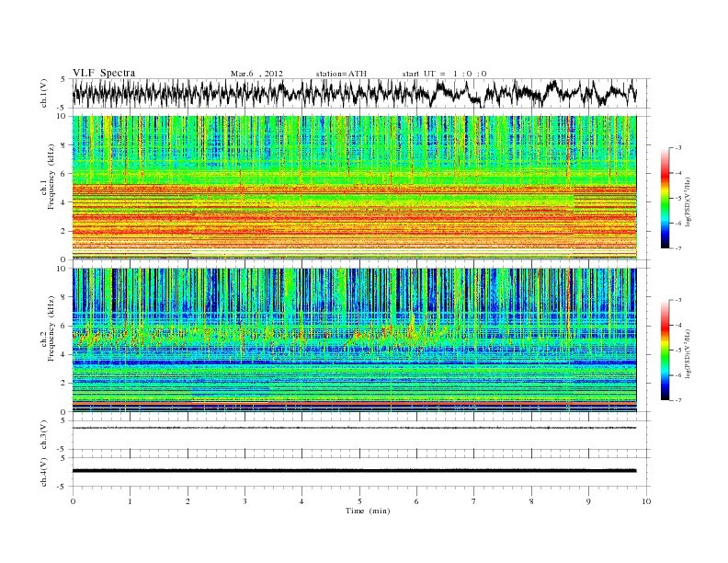Click the lower "log(PSD)(V²/Hz)" colorbar label
This screenshot has height=563, width=728.
click(688, 353)
